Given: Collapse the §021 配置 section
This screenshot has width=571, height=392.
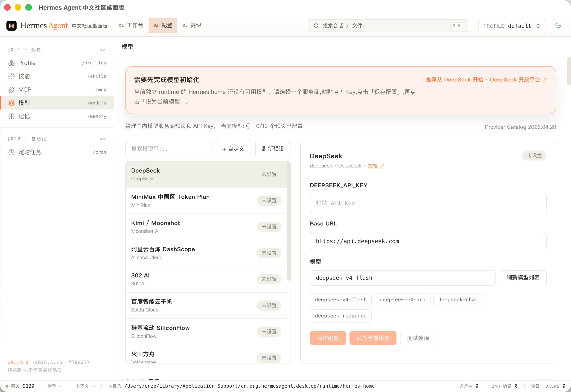Looking at the screenshot, I should pyautogui.click(x=102, y=50).
